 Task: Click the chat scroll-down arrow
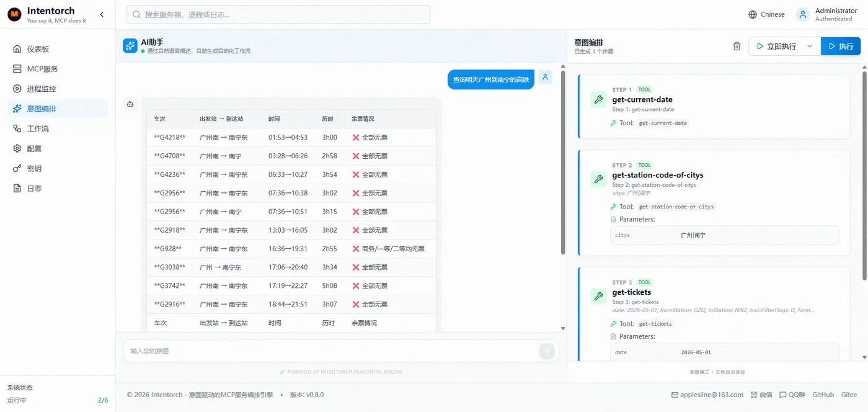563,328
